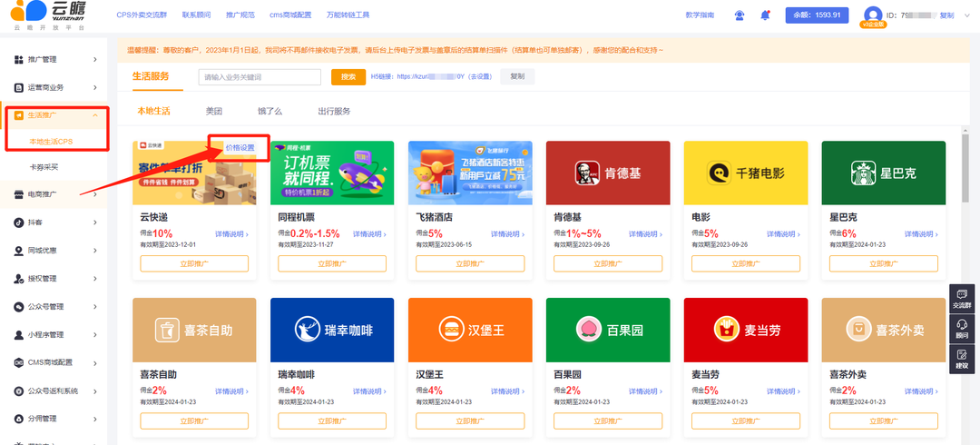The height and width of the screenshot is (445, 980).
Task: Click 立即推广 under 肯德基
Action: 607,263
